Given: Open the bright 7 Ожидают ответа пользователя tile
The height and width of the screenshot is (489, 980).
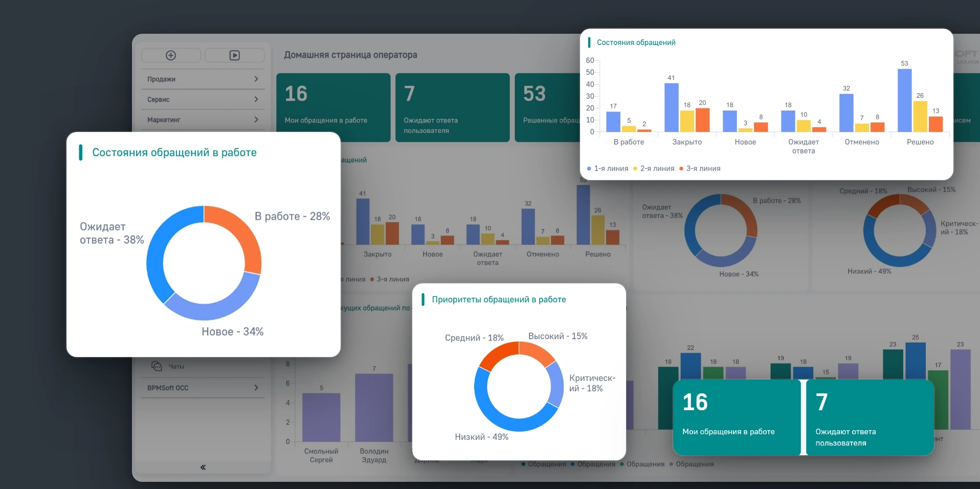Looking at the screenshot, I should (870, 417).
